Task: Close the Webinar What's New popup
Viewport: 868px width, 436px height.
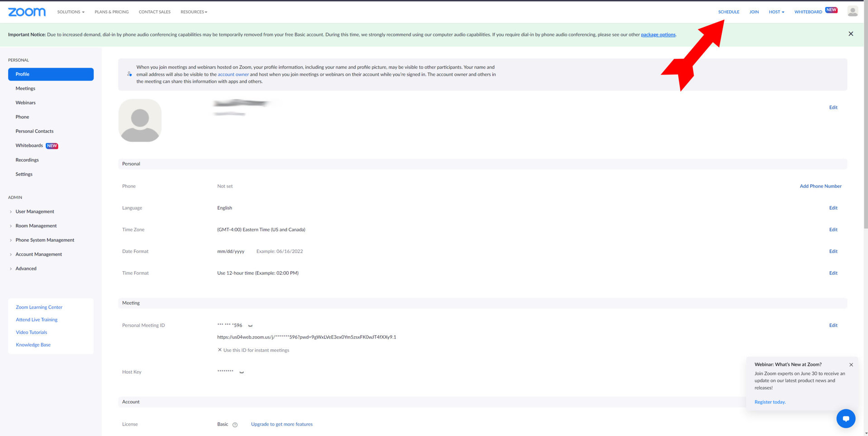Action: pyautogui.click(x=851, y=365)
